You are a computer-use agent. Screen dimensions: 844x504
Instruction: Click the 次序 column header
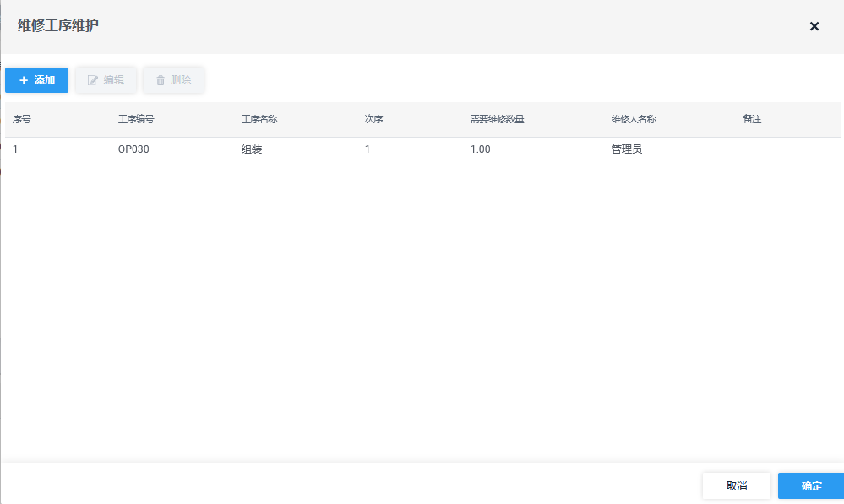click(373, 119)
